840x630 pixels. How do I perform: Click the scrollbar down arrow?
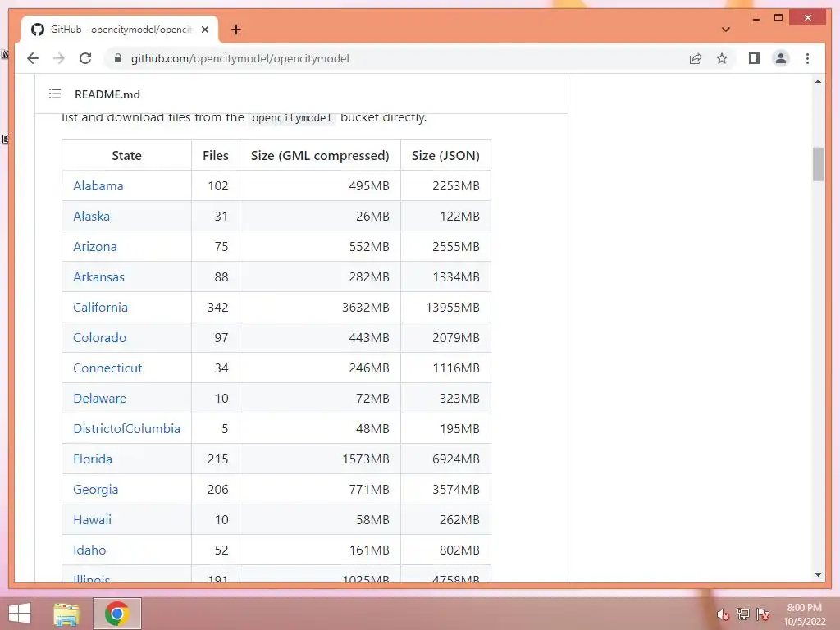[818, 575]
